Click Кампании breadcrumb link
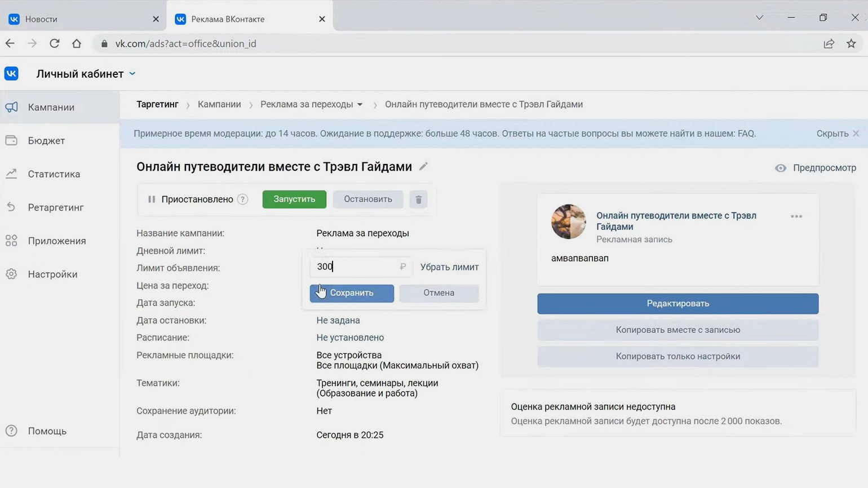This screenshot has width=868, height=488. (219, 104)
